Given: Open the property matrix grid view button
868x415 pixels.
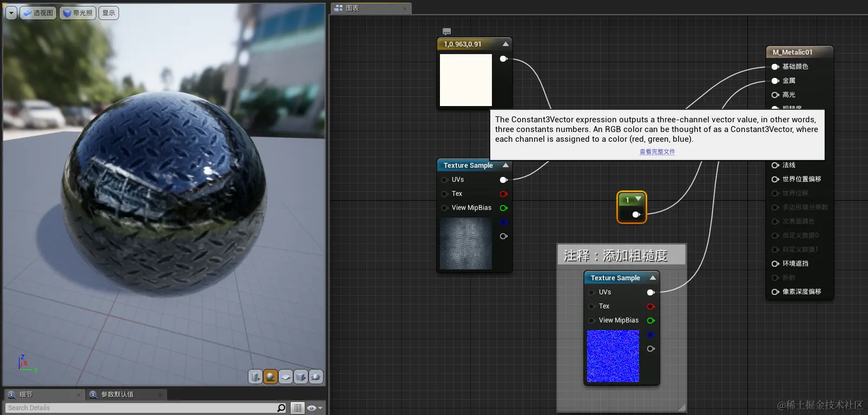Looking at the screenshot, I should (x=298, y=408).
